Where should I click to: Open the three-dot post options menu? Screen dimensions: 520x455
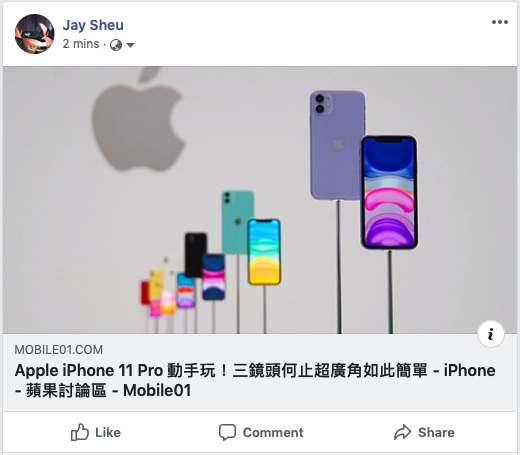[500, 22]
